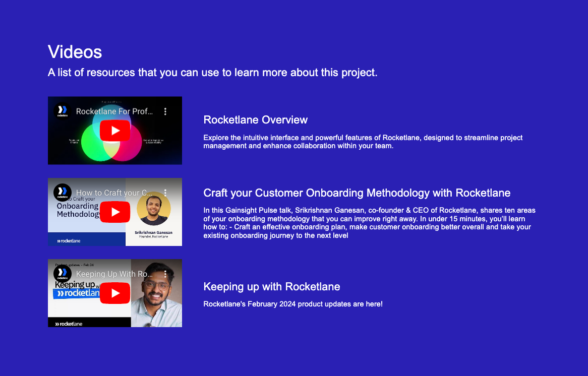Click Craft your Customer Onboarding Methodology heading
This screenshot has height=376, width=588.
point(357,193)
